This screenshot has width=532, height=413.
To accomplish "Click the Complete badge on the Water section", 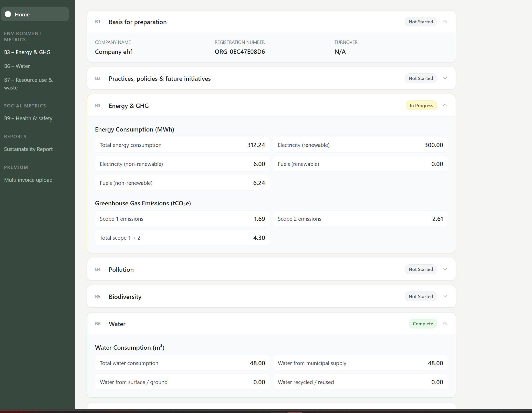I will [x=423, y=324].
